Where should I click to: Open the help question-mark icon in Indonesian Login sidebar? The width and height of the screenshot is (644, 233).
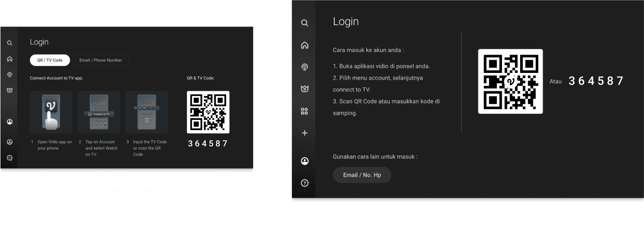pyautogui.click(x=305, y=183)
